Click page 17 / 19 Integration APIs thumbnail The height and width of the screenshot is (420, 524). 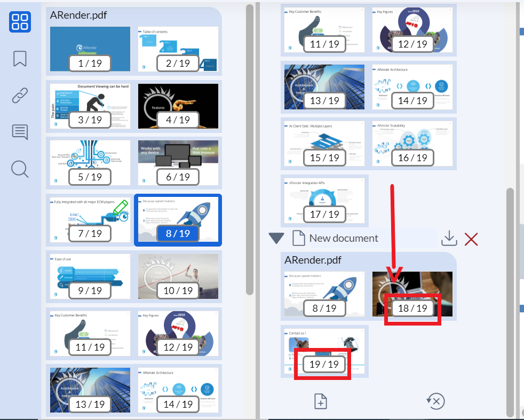(x=324, y=200)
